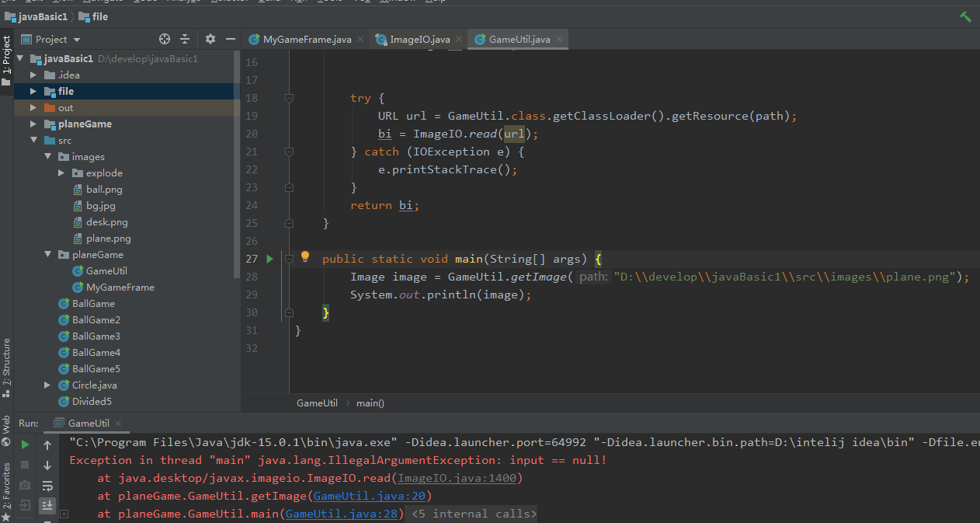
Task: Open the Project view dropdown
Action: coord(51,39)
